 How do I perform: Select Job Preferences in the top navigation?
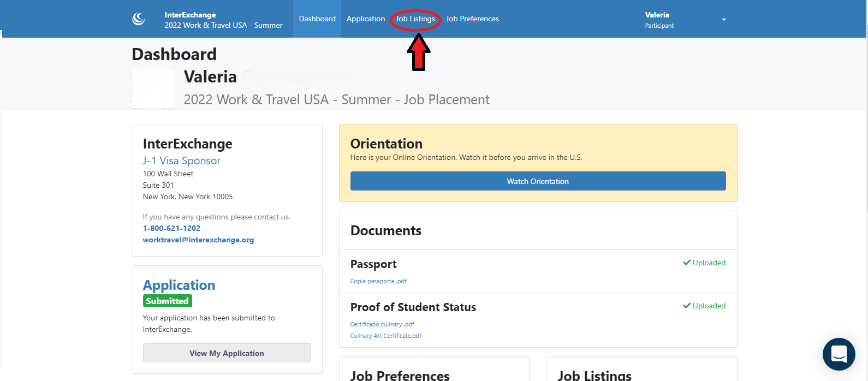point(472,19)
